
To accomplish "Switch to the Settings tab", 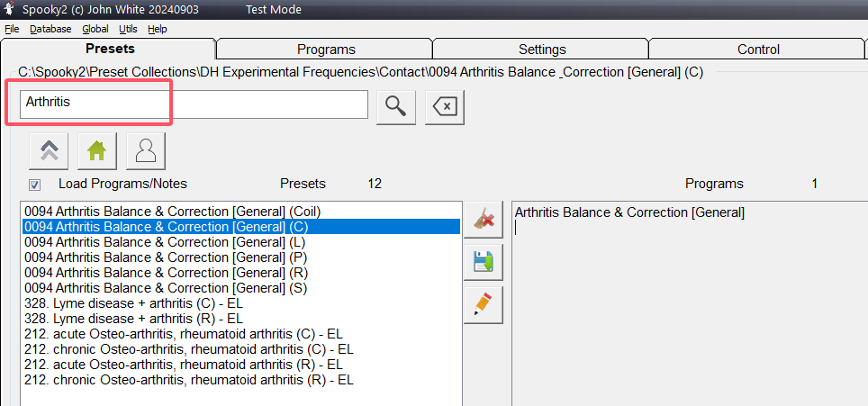I will [542, 50].
